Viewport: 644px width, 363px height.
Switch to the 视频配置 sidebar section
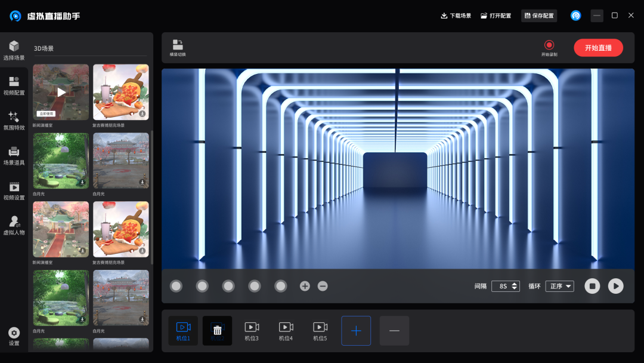click(14, 85)
